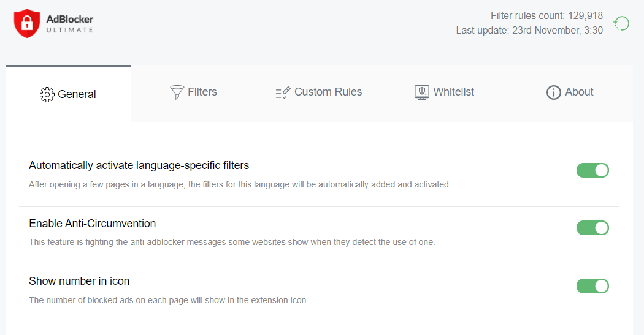Click the 'Automatically activate language-specific filters' heading
644x335 pixels.
click(x=139, y=165)
